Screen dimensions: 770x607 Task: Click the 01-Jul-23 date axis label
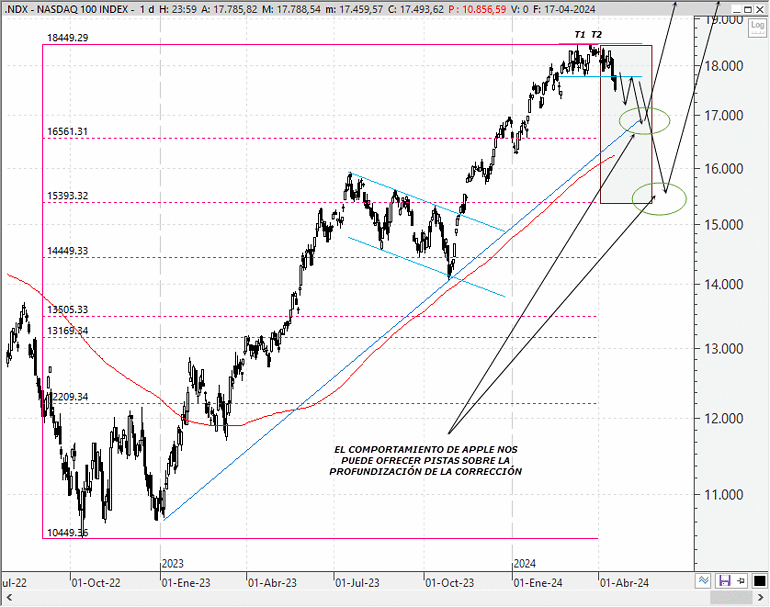[x=358, y=583]
